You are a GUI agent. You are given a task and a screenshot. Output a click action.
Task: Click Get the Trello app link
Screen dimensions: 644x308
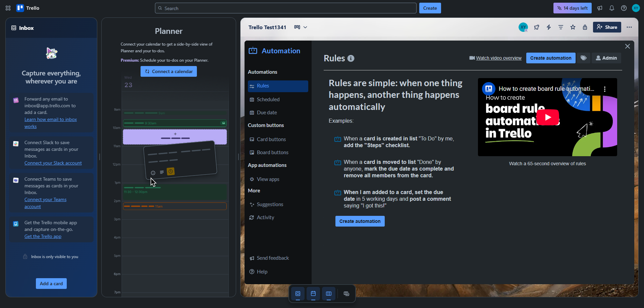(x=43, y=237)
